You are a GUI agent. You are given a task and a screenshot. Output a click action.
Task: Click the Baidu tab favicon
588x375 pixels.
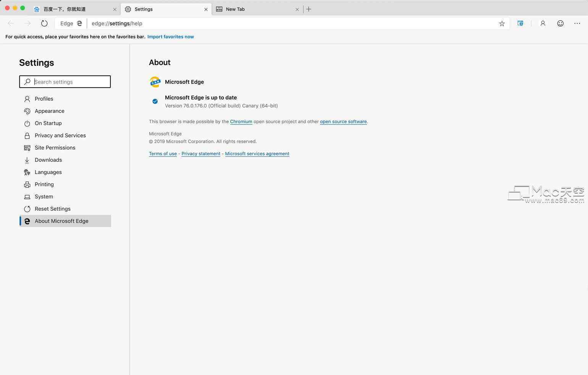click(x=37, y=9)
